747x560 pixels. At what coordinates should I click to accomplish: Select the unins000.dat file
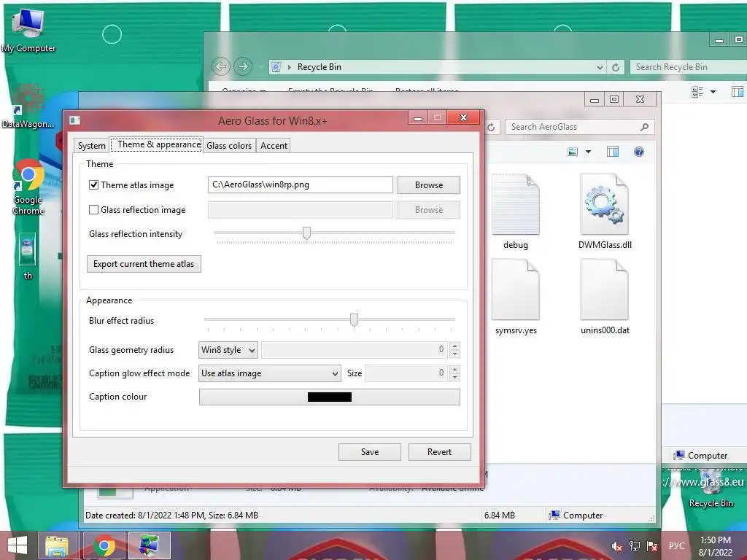pos(605,297)
